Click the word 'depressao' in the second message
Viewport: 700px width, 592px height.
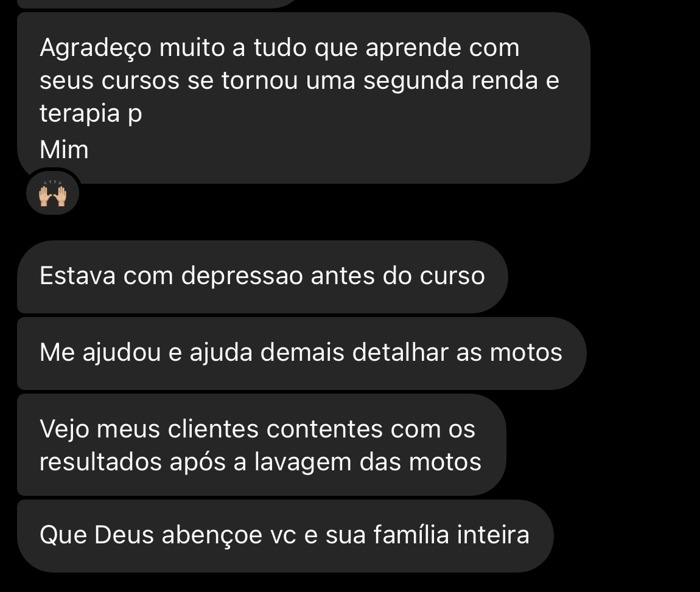coord(242,277)
